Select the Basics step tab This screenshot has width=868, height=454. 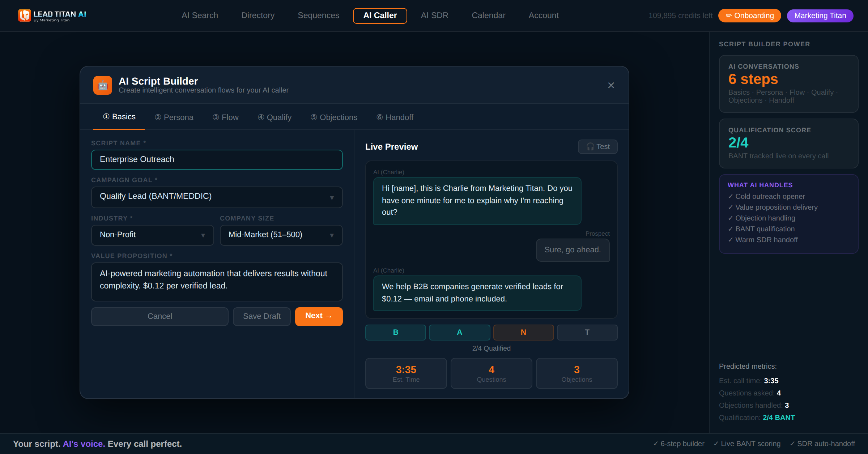click(x=119, y=117)
